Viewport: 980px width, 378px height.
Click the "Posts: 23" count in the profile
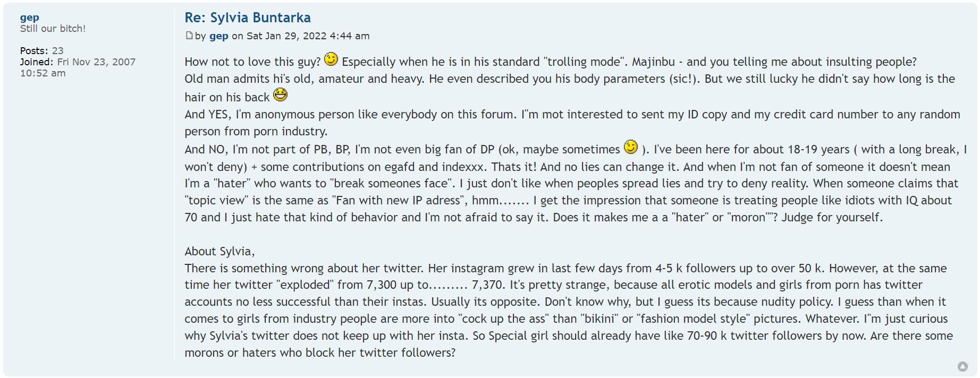point(41,51)
